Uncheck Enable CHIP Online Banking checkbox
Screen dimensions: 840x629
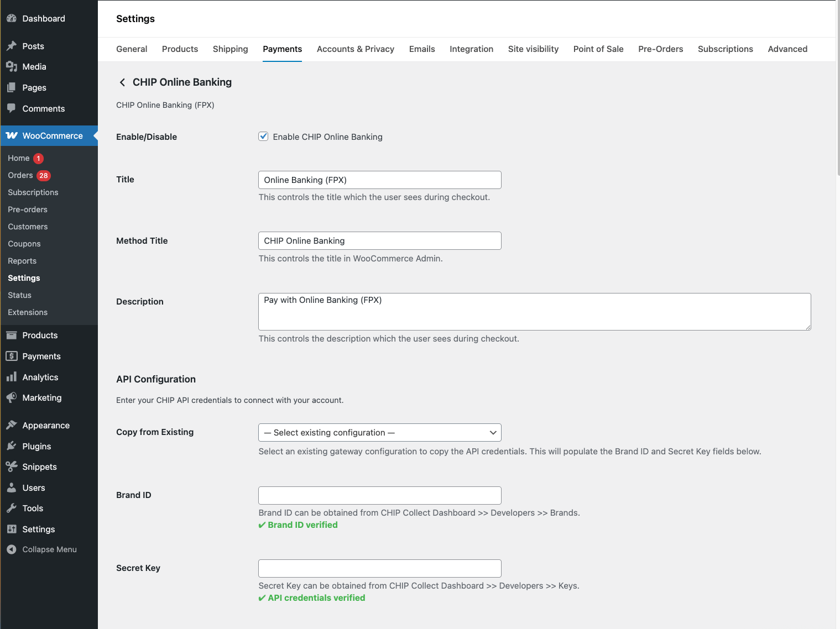pos(263,137)
